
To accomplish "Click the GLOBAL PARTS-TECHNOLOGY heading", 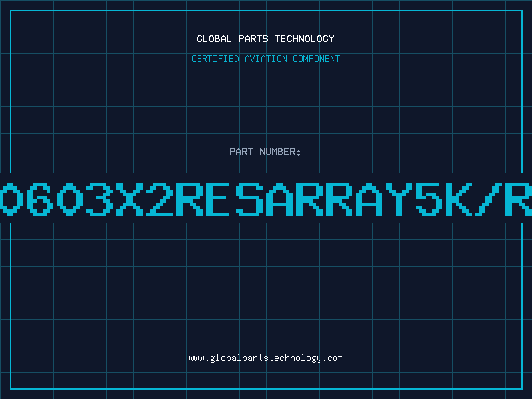I will [x=265, y=39].
